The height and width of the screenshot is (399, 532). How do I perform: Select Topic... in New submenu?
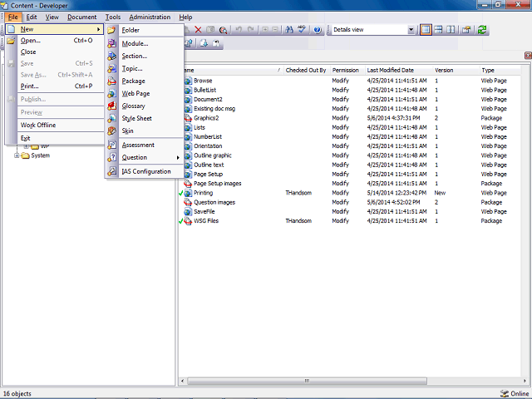point(145,68)
